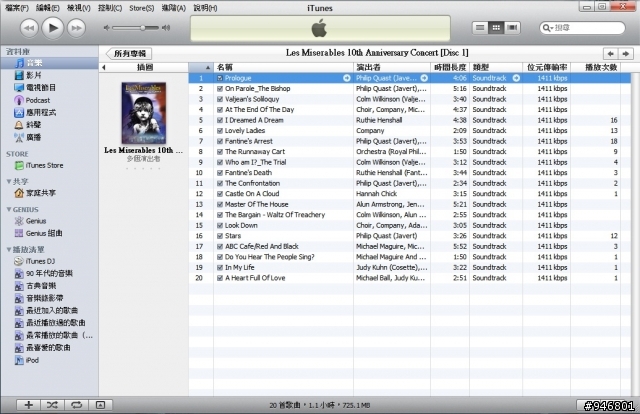Open the 檔案(F) menu

pyautogui.click(x=17, y=8)
